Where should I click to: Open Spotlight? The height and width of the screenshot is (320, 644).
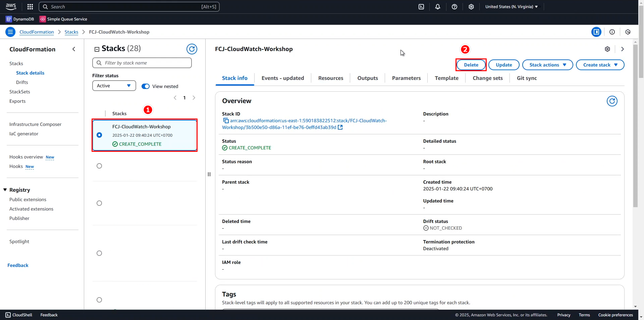coord(19,241)
